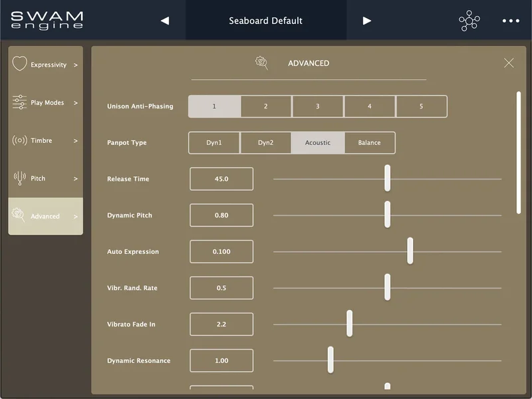The image size is (532, 399).
Task: Open the connections network icon
Action: point(469,21)
